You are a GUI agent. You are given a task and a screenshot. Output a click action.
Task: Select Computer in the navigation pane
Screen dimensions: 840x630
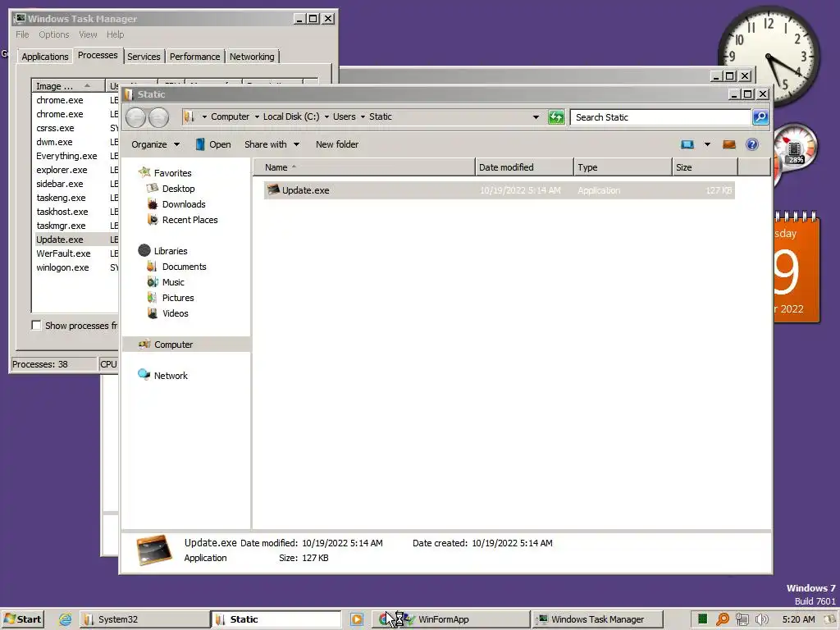click(174, 345)
